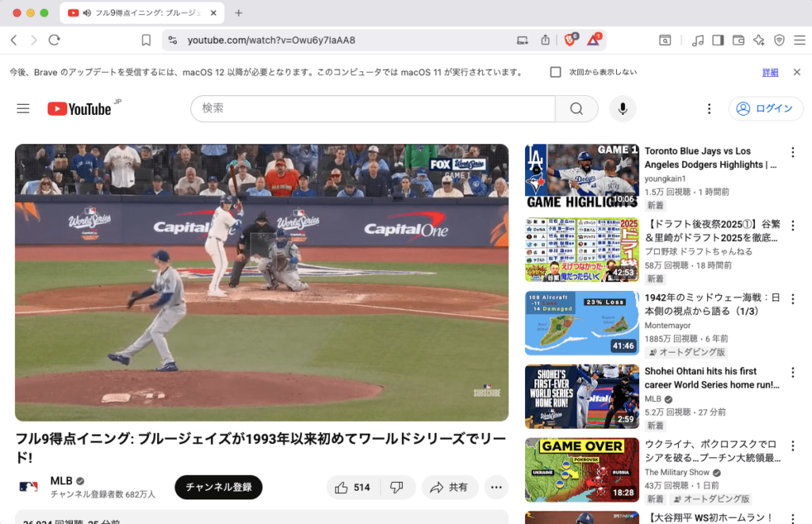Close the YouTube tab
Image resolution: width=812 pixels, height=524 pixels.
tap(213, 13)
